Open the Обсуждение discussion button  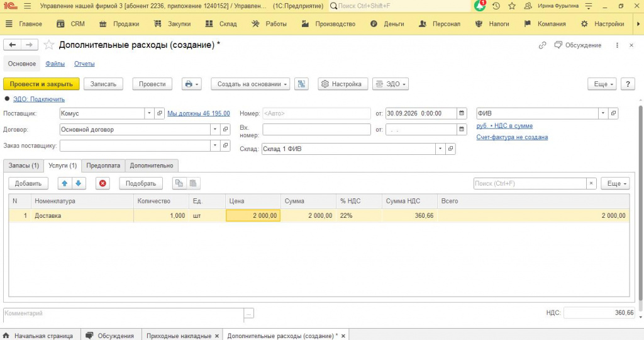[578, 45]
